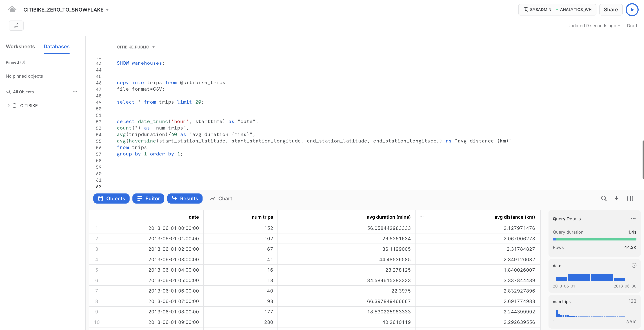Image resolution: width=644 pixels, height=330 pixels.
Task: Click the All Objects more options menu
Action: (75, 92)
